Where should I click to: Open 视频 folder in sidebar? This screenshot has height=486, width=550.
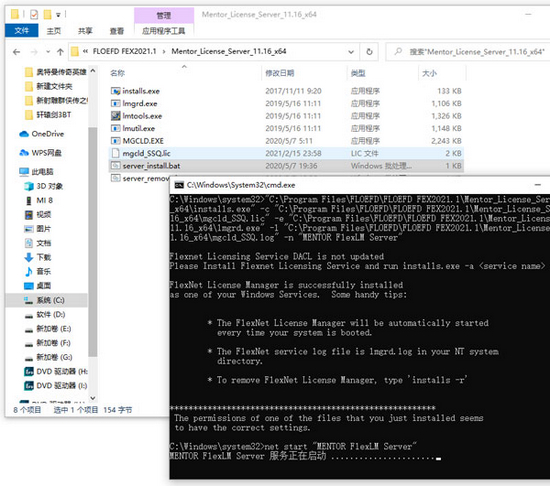point(38,215)
